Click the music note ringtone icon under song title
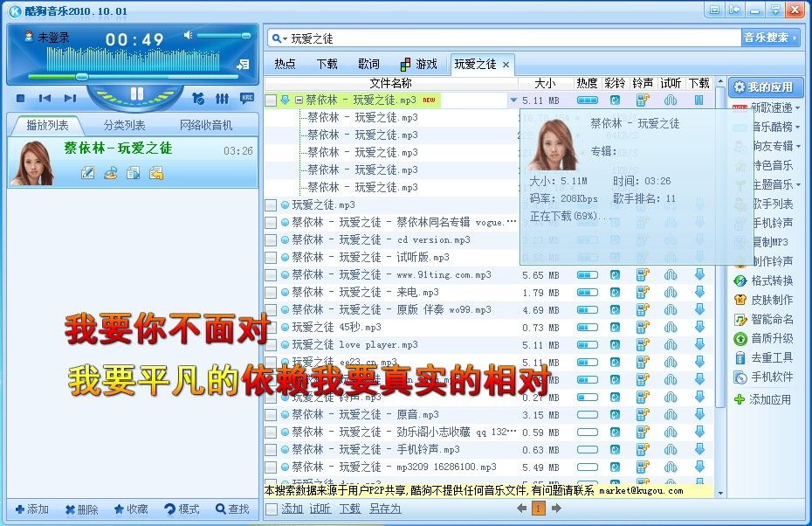The width and height of the screenshot is (812, 526). tap(110, 173)
